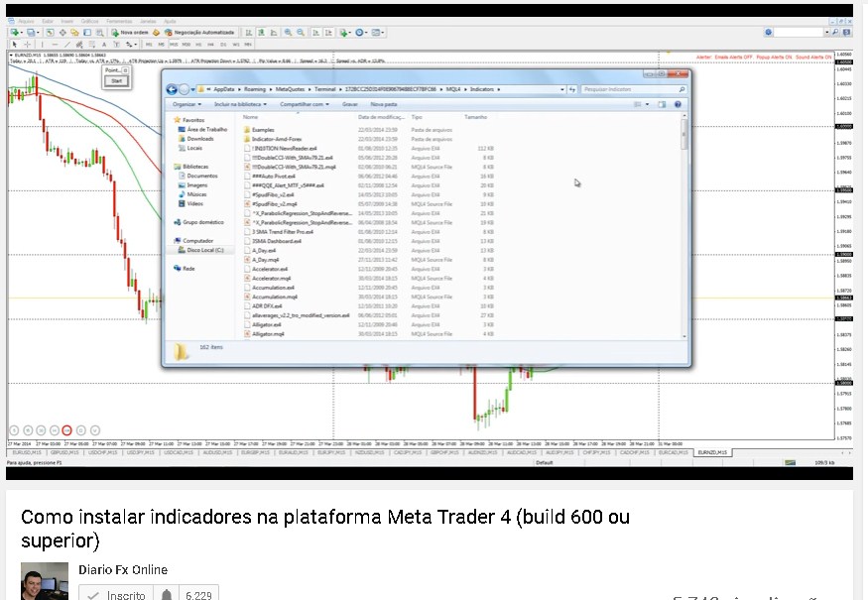The width and height of the screenshot is (868, 600).
Task: Switch chart to candlestick type
Action: 261,33
